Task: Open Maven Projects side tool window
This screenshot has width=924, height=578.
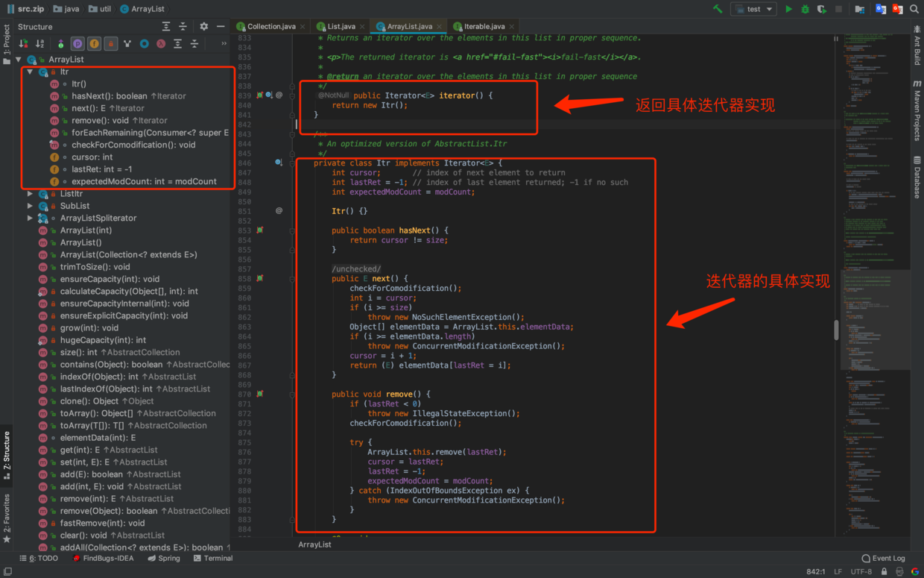Action: click(917, 110)
